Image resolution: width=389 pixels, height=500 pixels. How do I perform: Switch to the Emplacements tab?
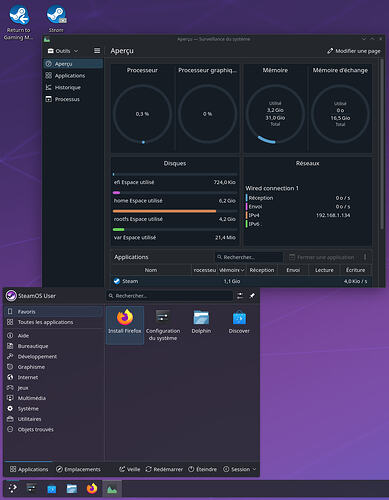coord(78,469)
